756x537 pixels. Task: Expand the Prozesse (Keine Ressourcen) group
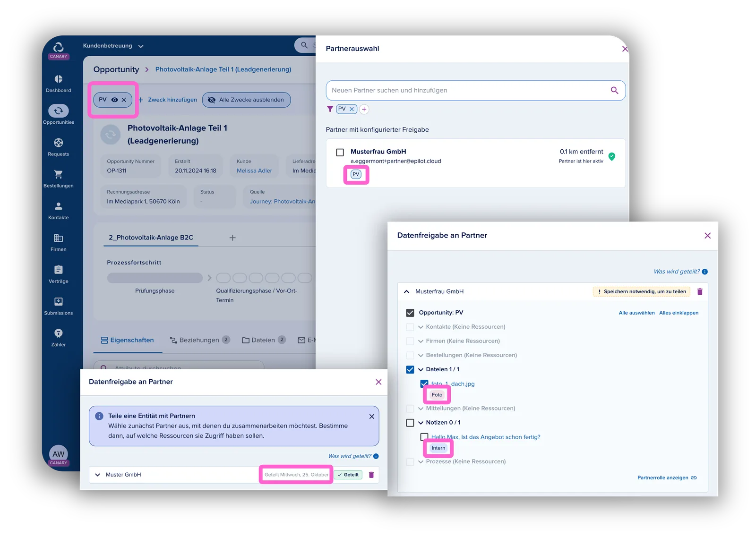(421, 461)
